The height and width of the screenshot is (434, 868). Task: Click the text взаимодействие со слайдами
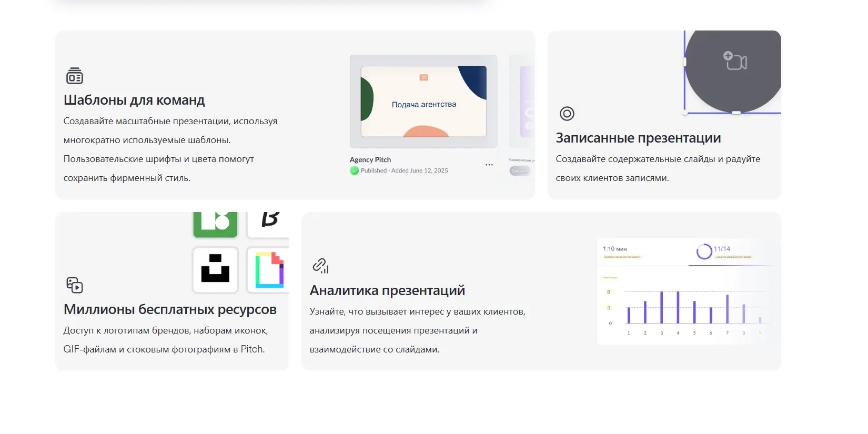click(375, 349)
